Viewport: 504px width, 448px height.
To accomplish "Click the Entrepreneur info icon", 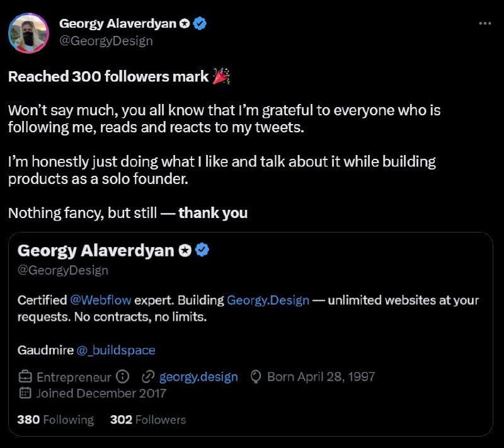I will click(x=123, y=377).
